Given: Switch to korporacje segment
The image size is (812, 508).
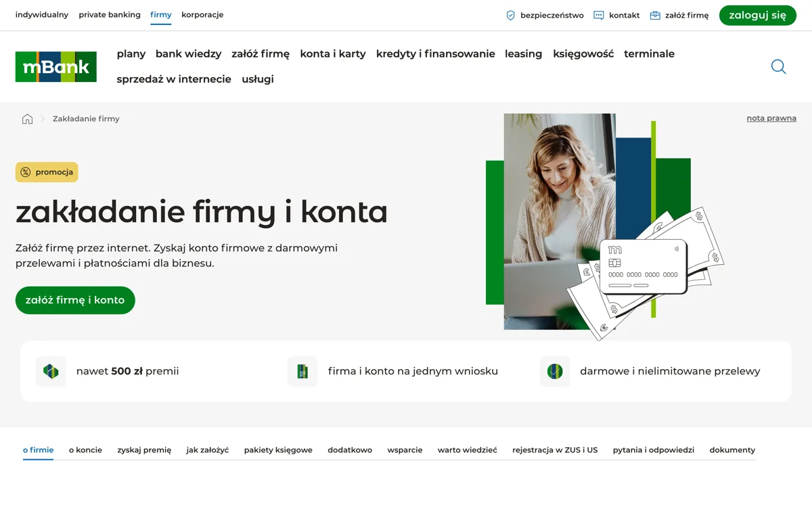Looking at the screenshot, I should (202, 15).
